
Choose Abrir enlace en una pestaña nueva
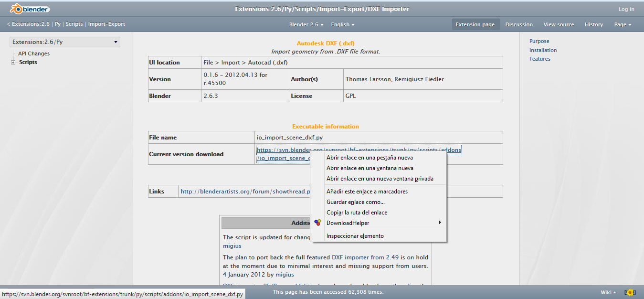pos(378,158)
